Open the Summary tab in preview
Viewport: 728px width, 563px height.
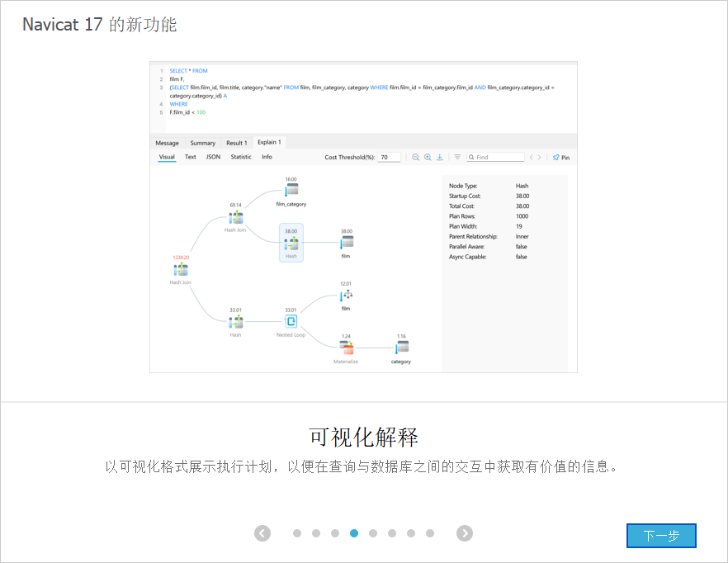coord(203,143)
